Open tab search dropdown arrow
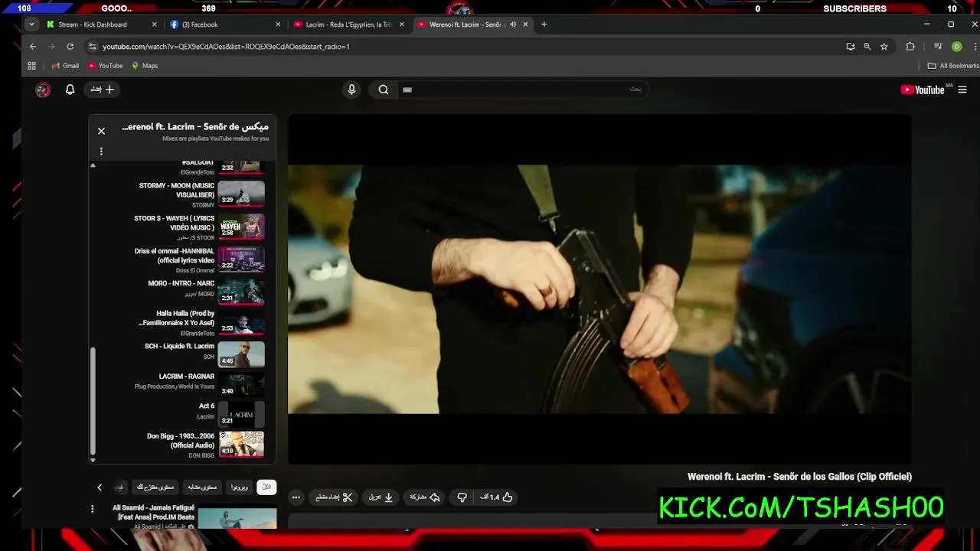The height and width of the screenshot is (551, 980). point(31,24)
